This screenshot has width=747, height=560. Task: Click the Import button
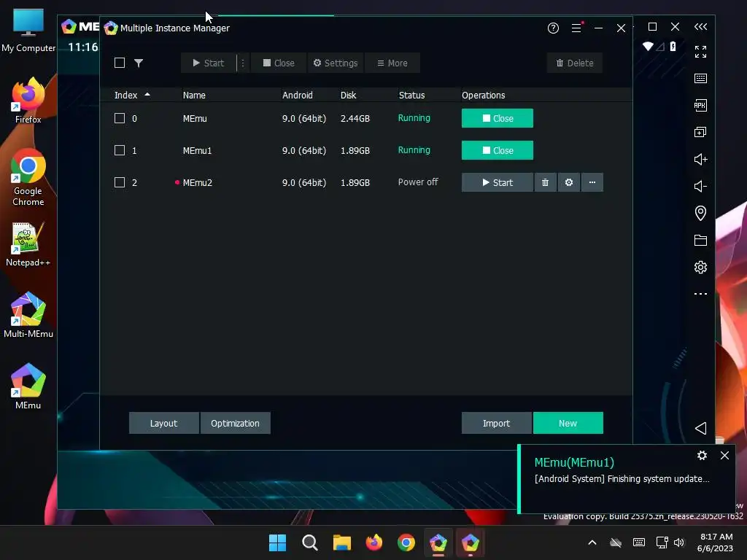point(496,423)
